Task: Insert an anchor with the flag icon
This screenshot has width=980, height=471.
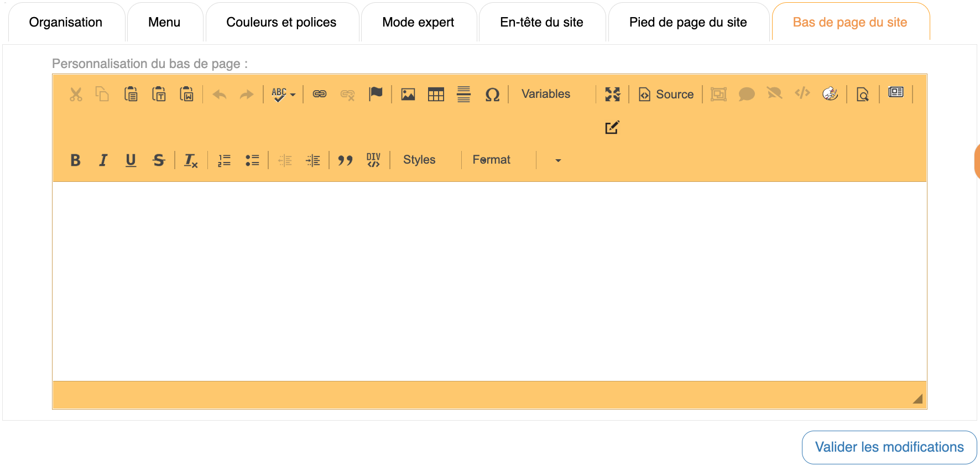Action: click(376, 94)
